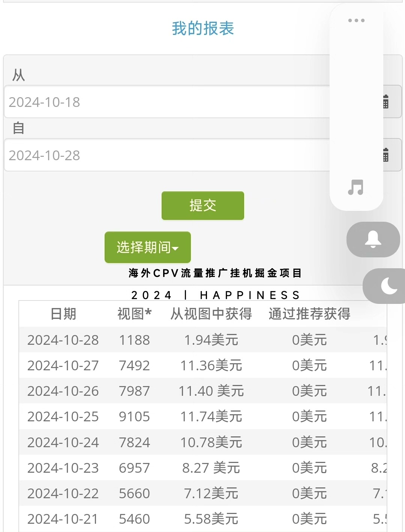405x532 pixels.
Task: Click the views value 5660
Action: pyautogui.click(x=134, y=493)
